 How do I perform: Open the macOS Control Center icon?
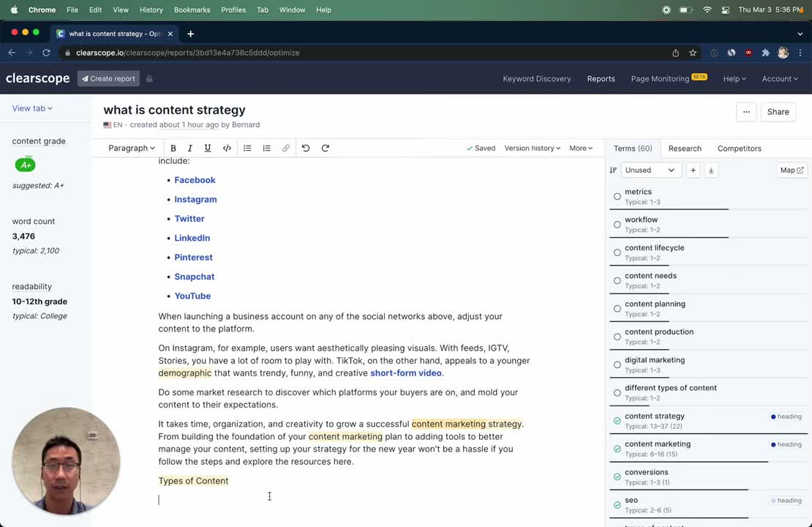coord(726,10)
